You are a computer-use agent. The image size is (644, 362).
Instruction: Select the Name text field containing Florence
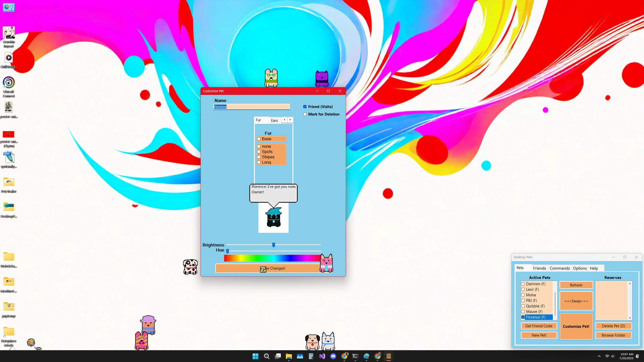(x=252, y=107)
